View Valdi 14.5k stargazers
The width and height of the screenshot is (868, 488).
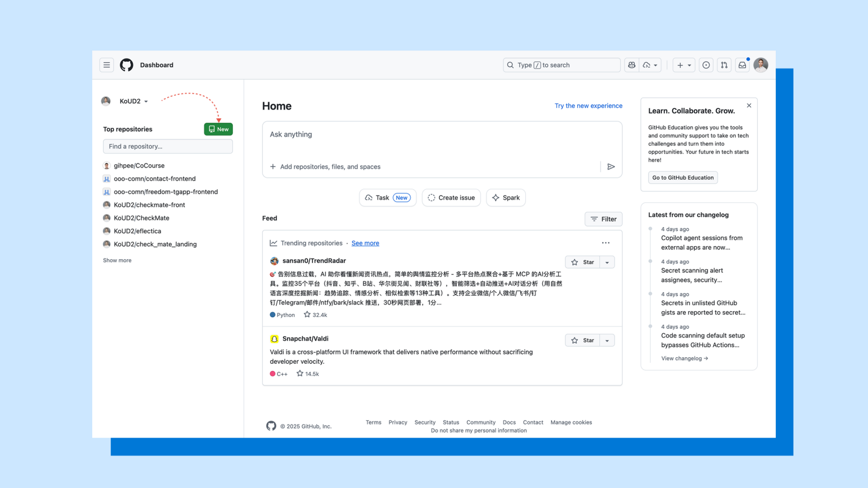point(308,374)
